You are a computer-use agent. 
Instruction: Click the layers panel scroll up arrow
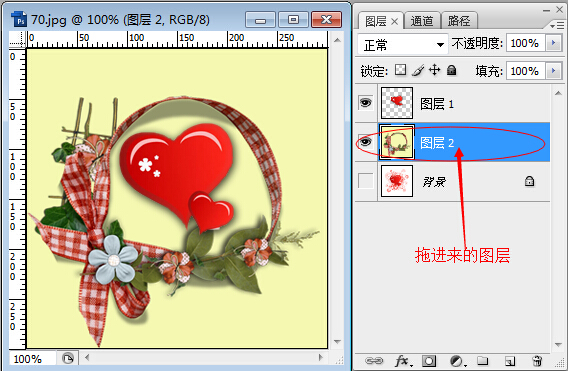tap(558, 93)
